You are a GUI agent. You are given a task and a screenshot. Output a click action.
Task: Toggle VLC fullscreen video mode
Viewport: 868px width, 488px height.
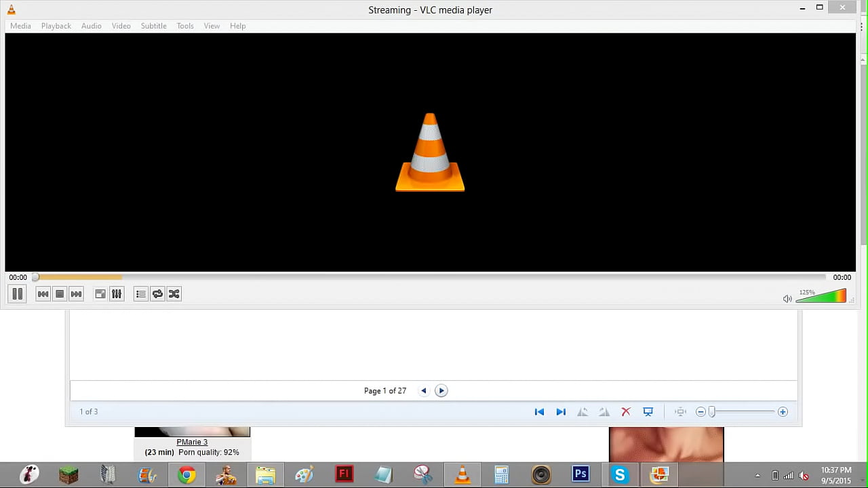tap(100, 294)
